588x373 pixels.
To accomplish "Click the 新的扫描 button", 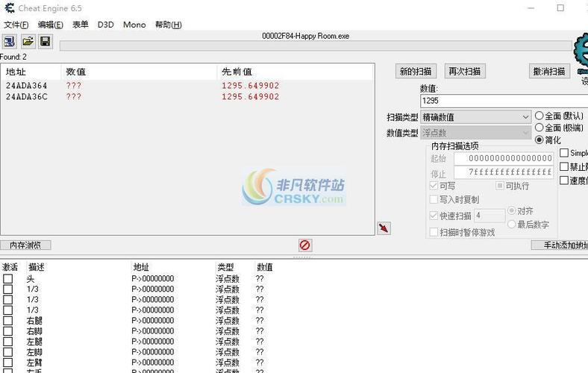I will click(x=416, y=71).
